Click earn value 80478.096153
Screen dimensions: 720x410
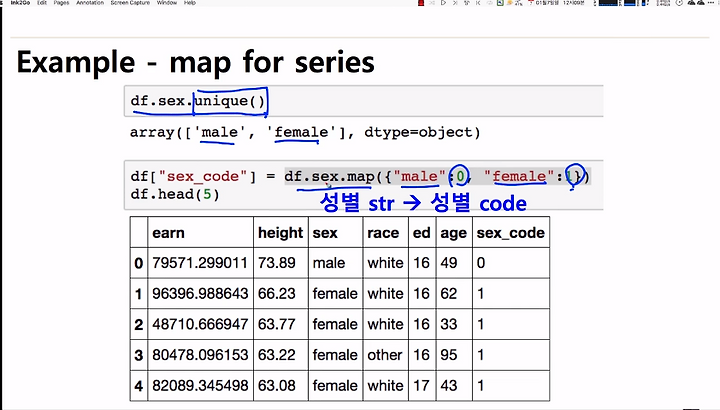[x=200, y=355]
